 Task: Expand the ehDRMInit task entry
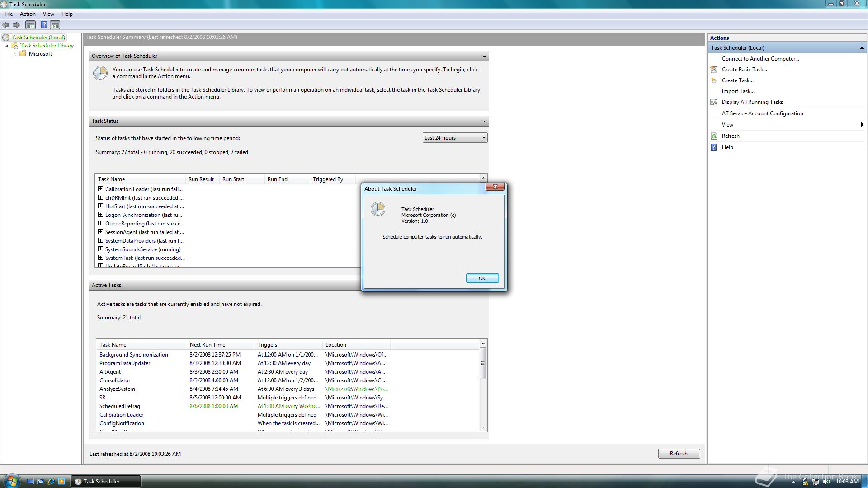tap(100, 197)
